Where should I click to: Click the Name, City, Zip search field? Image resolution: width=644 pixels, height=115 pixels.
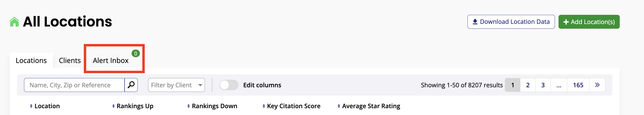tap(74, 85)
